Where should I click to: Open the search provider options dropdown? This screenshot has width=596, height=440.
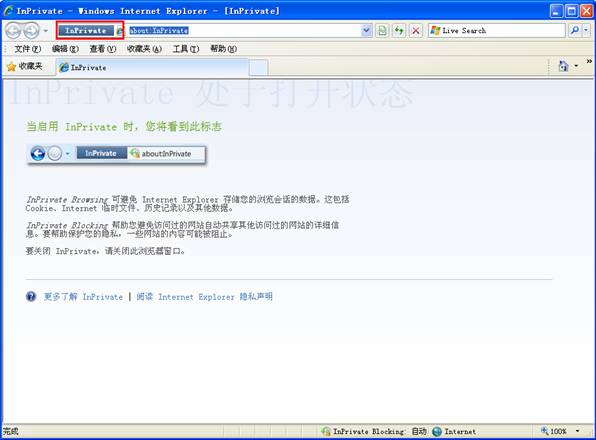click(586, 30)
